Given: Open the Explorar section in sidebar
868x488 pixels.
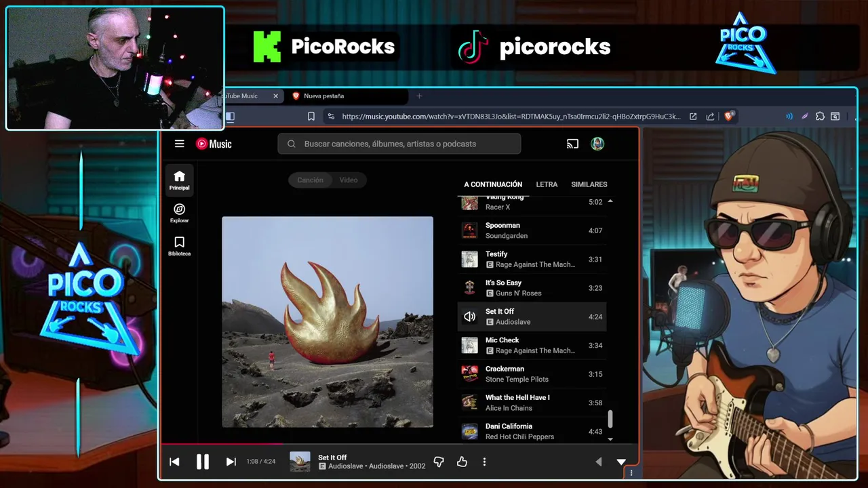Looking at the screenshot, I should 179,213.
